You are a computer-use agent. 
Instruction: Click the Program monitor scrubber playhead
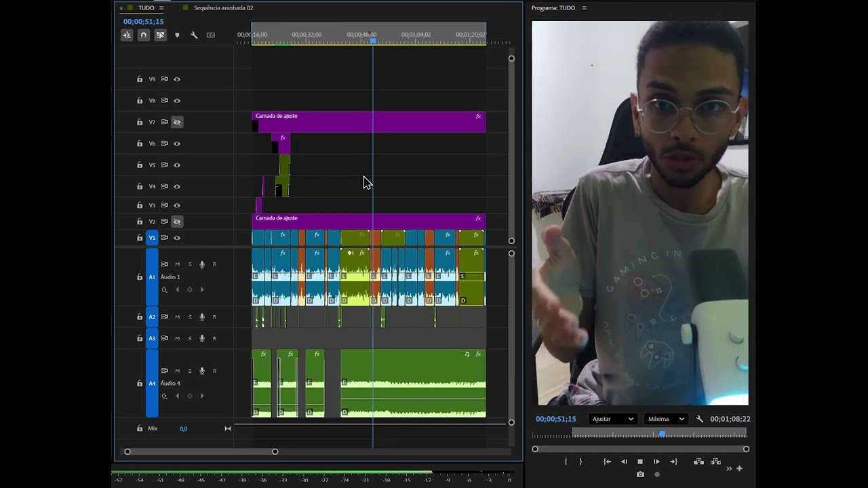pyautogui.click(x=662, y=434)
